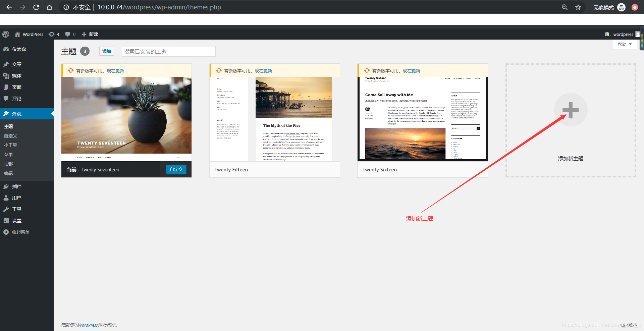Collapse sidebar with 收起菜单

pos(27,232)
